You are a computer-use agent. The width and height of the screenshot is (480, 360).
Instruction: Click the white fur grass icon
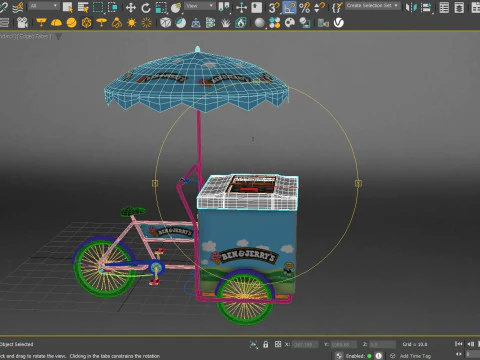tap(226, 23)
